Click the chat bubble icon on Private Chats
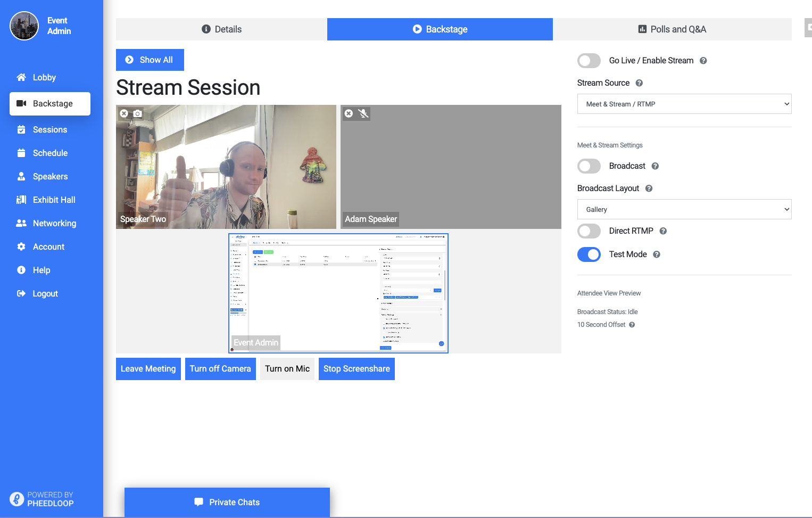The image size is (812, 518). point(198,502)
